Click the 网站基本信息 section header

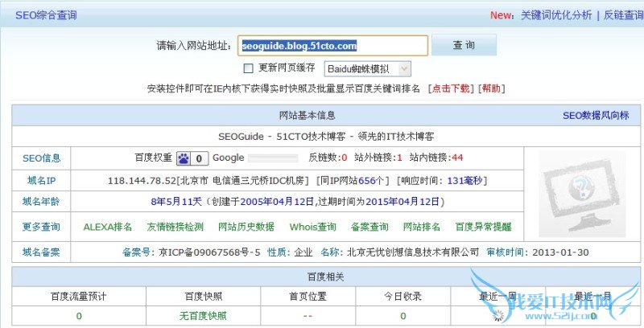coord(307,116)
